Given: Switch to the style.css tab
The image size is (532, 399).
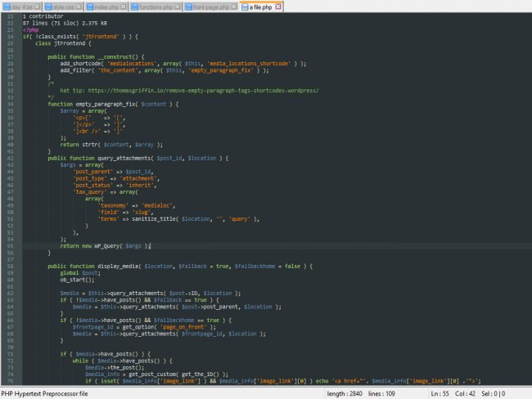Looking at the screenshot, I should pyautogui.click(x=63, y=7).
